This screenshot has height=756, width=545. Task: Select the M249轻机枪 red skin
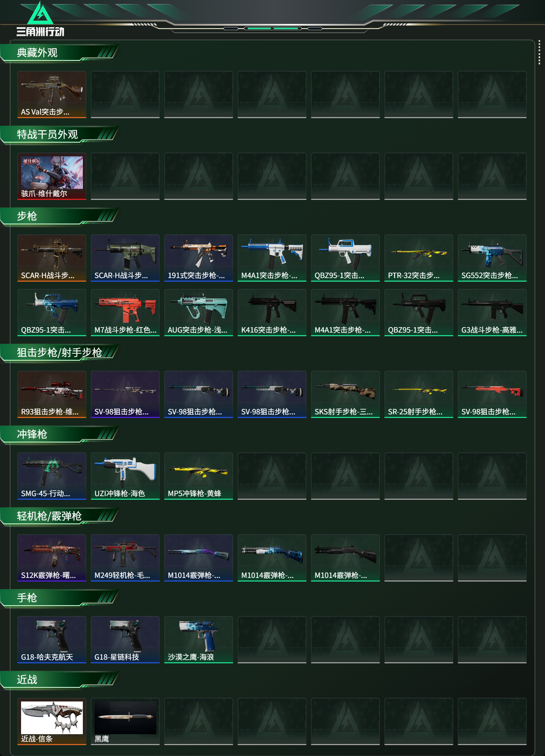pos(125,558)
